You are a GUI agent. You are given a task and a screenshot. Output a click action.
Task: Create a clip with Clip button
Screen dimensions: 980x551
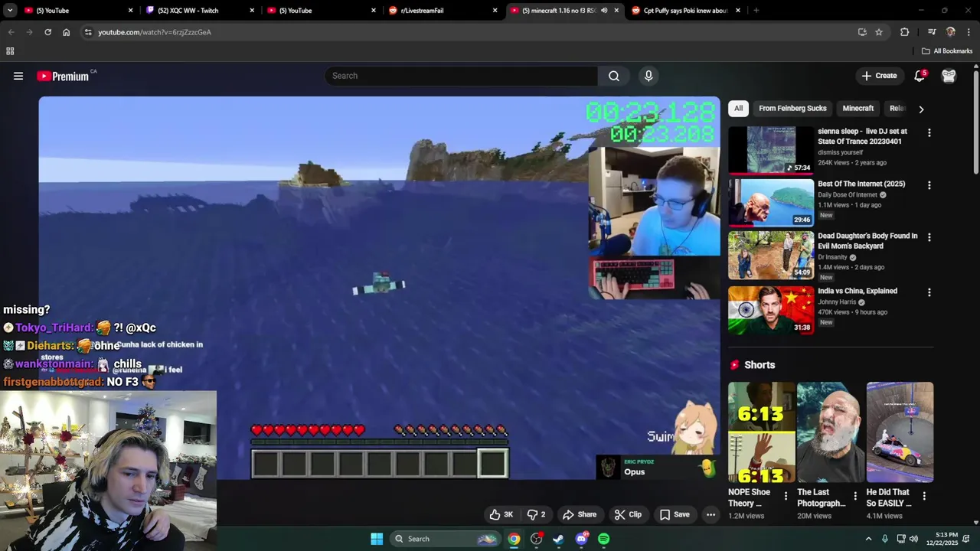[628, 514]
